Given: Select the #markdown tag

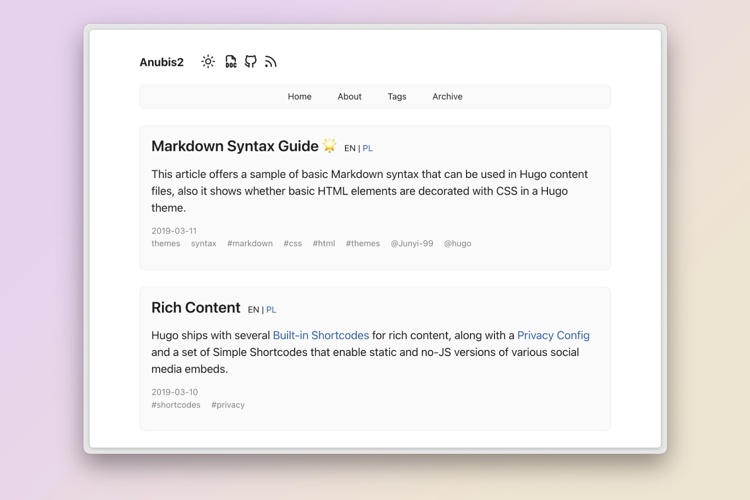Looking at the screenshot, I should 250,244.
